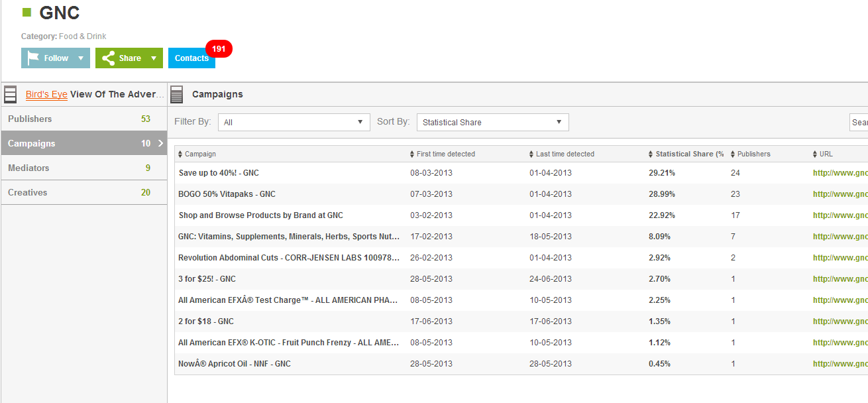Click the Mediators count 9 in sidebar
The image size is (868, 403).
click(148, 168)
